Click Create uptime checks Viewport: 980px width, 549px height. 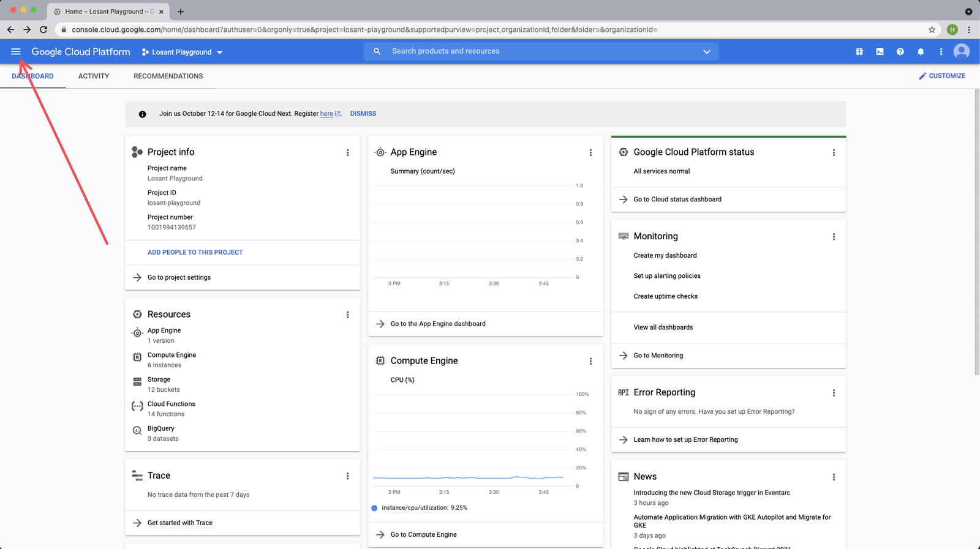pos(666,296)
